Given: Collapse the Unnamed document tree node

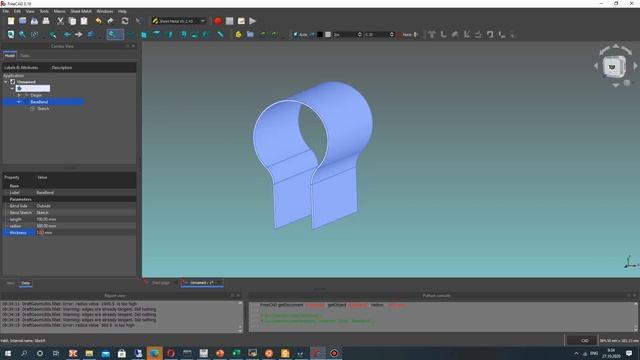Looking at the screenshot, I should click(6, 82).
